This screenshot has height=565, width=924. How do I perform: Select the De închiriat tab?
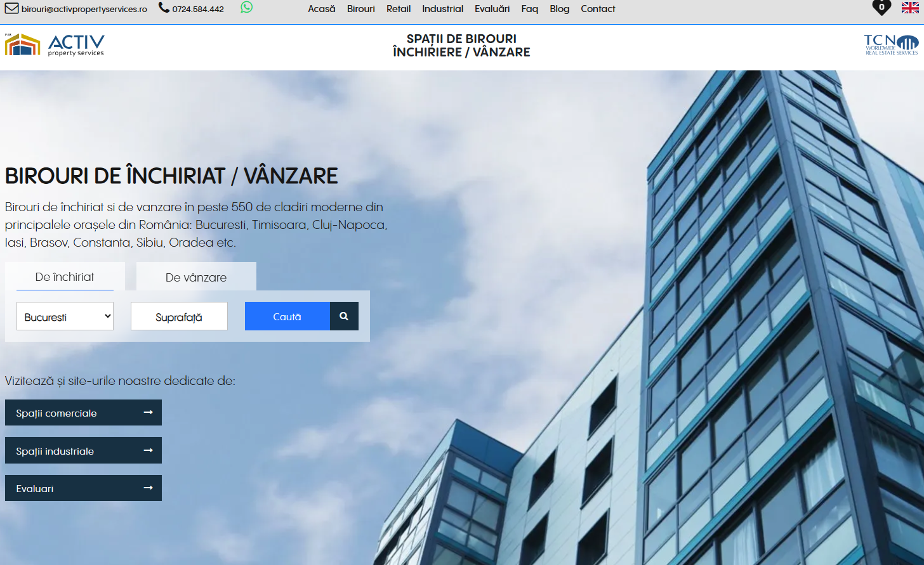click(x=65, y=277)
